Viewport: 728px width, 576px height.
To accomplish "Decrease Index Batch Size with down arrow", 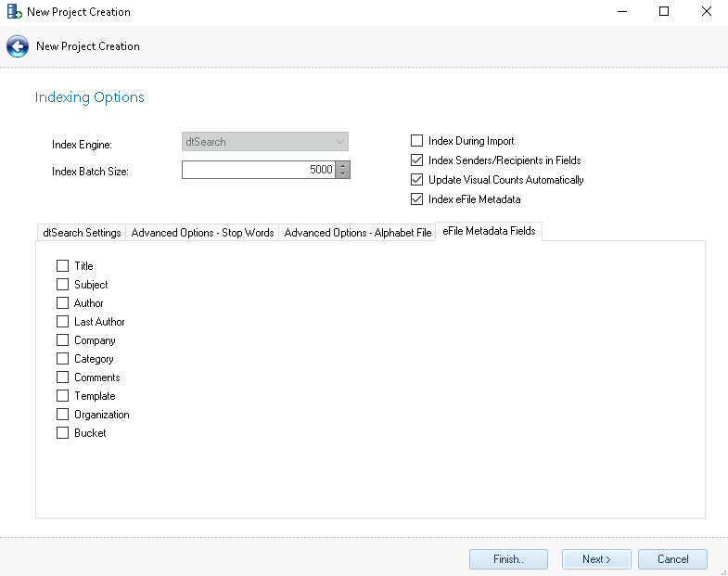I will point(343,174).
